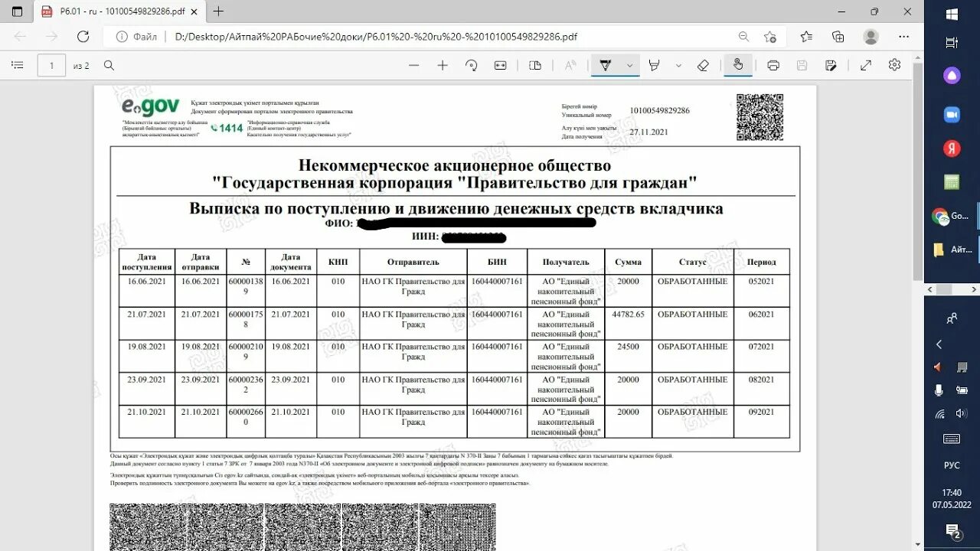Open the Windows Start menu

(x=952, y=14)
